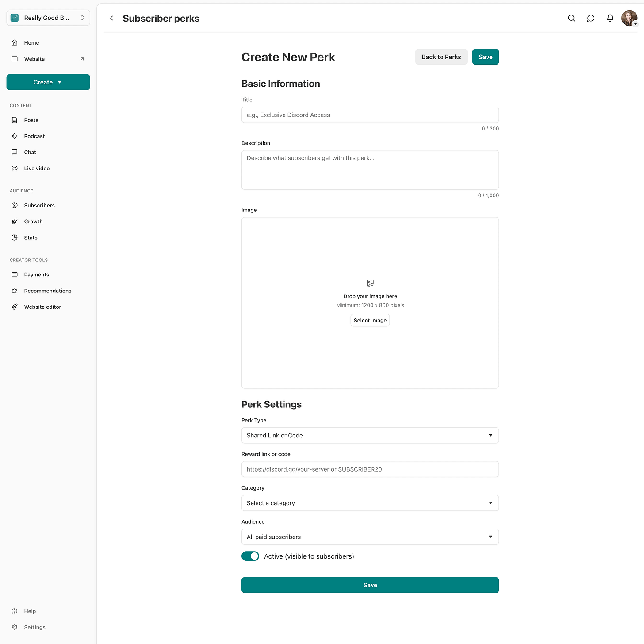The width and height of the screenshot is (644, 644).
Task: Click the Growth rocket icon
Action: click(15, 222)
